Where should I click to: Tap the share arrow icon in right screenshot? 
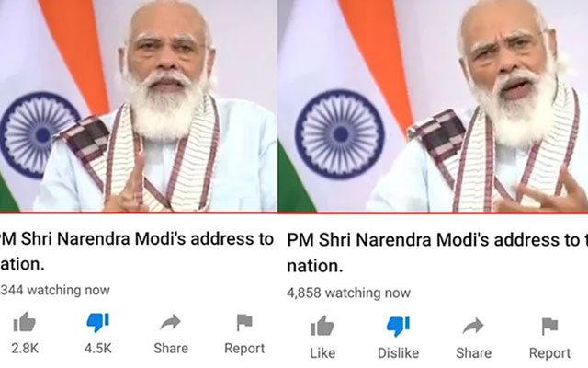[473, 327]
